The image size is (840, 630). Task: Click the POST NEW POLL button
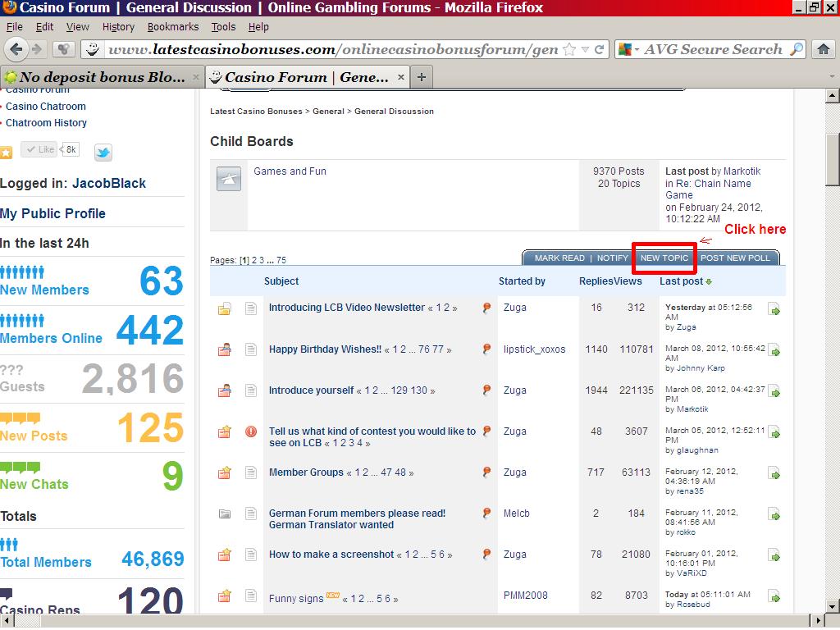[735, 258]
